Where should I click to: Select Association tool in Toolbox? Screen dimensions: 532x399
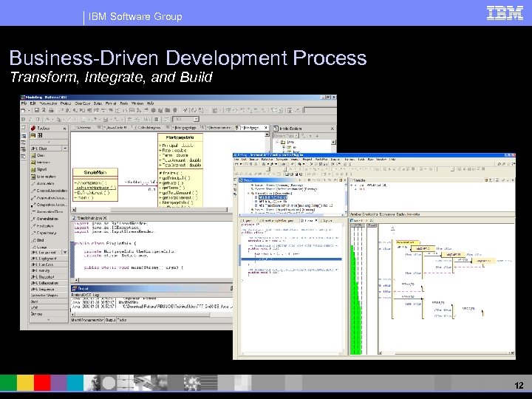[x=42, y=183]
